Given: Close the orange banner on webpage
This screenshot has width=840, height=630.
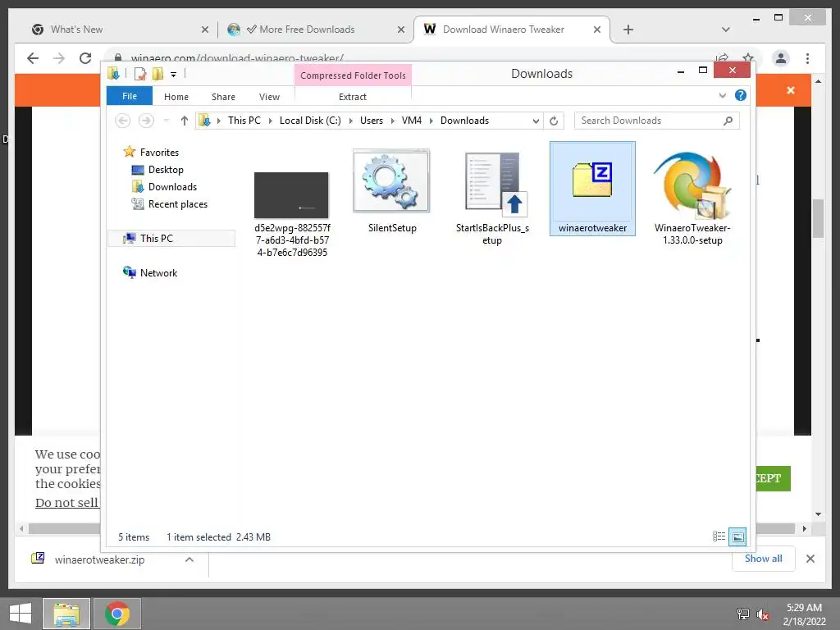Looking at the screenshot, I should (x=790, y=90).
